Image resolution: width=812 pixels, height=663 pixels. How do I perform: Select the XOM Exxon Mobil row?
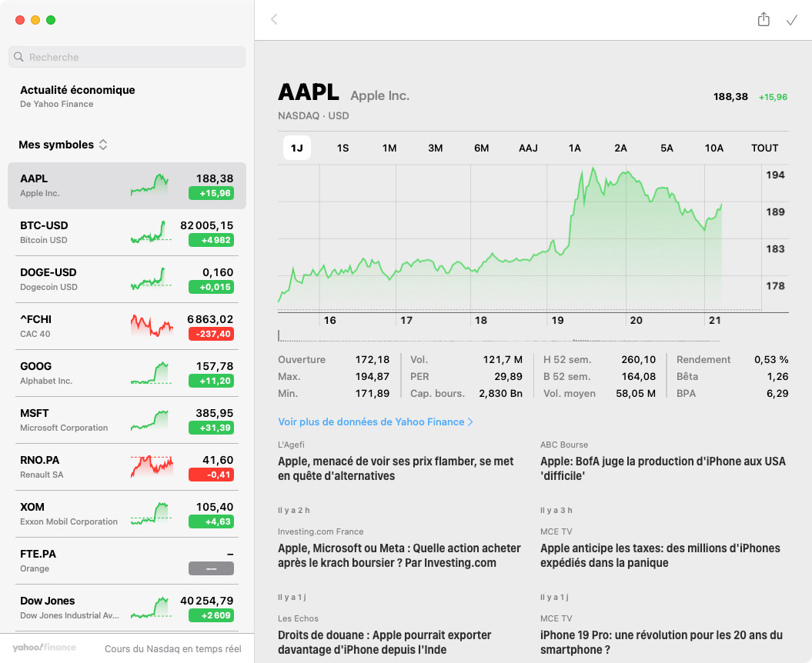(127, 514)
